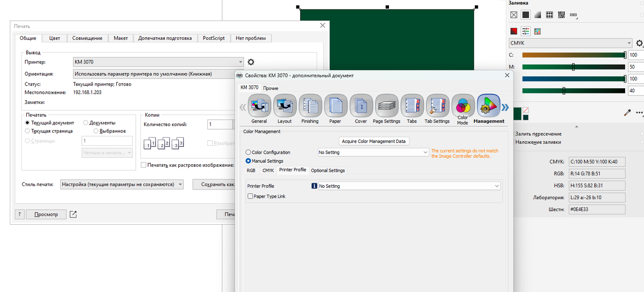Enable the Paper Type Link checkbox

pos(250,196)
